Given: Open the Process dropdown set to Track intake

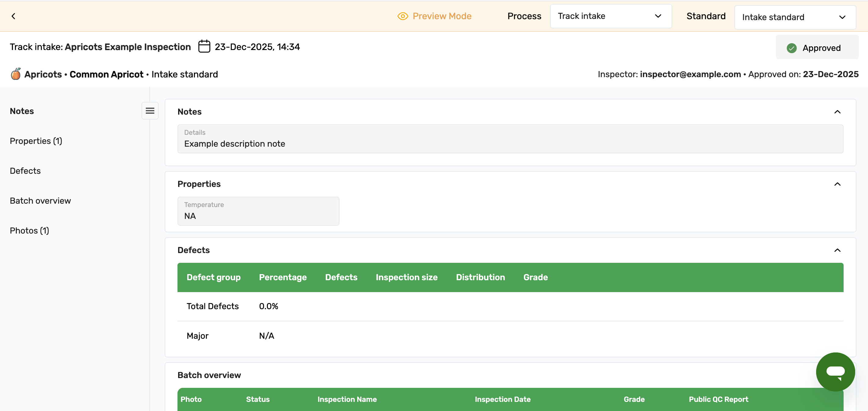Looking at the screenshot, I should (611, 16).
